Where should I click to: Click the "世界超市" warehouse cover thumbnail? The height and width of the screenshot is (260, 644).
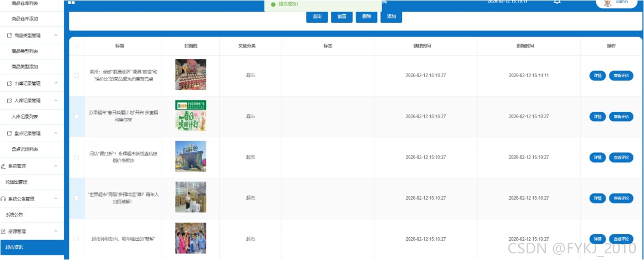(191, 197)
